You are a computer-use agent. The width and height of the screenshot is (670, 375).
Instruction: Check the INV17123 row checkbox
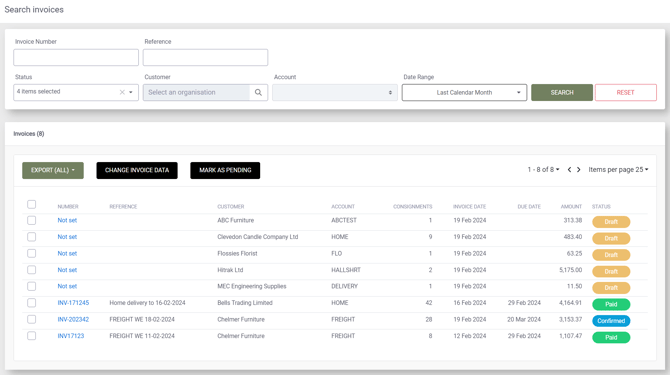pos(32,336)
